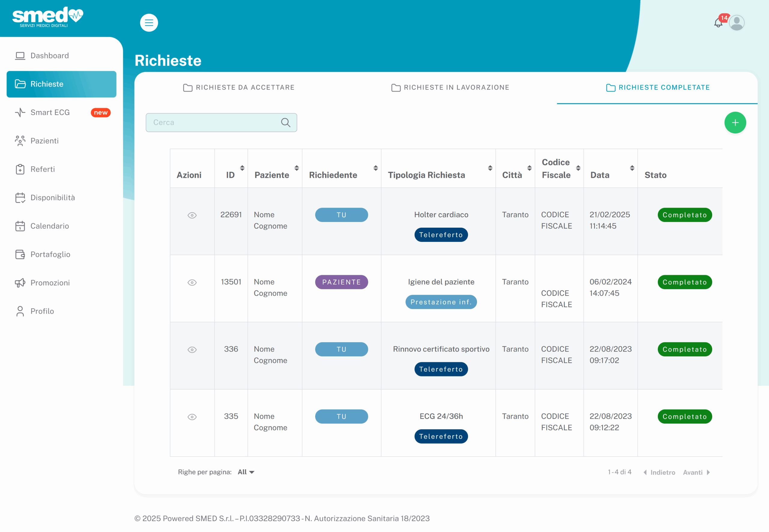Viewport: 769px width, 532px height.
Task: View request 13501 with the eye icon
Action: point(192,283)
